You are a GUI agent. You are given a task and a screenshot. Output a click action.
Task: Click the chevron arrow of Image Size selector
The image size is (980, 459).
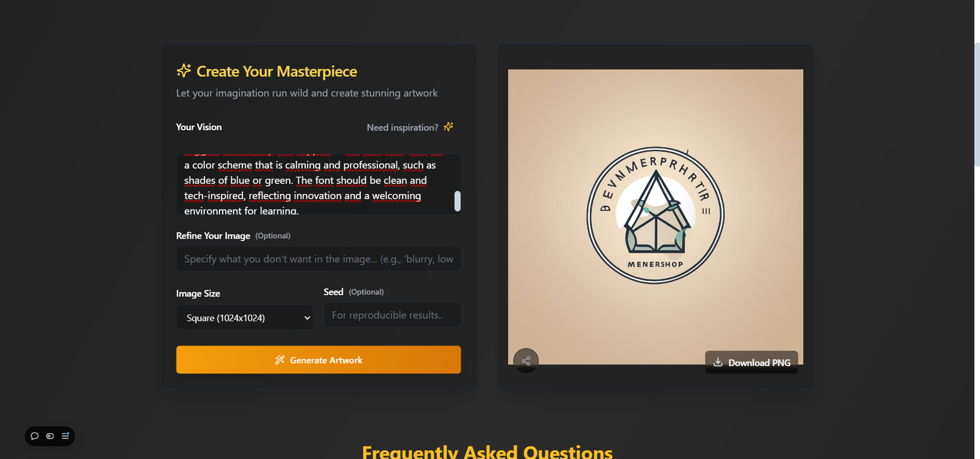click(x=307, y=318)
